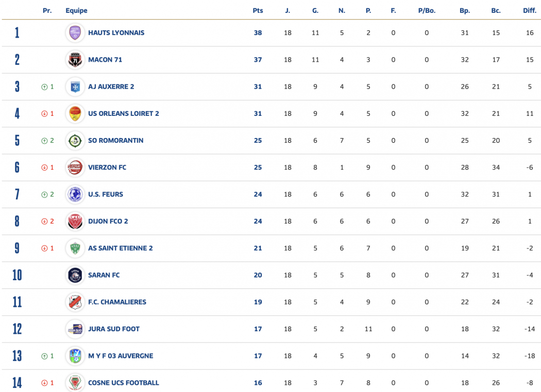Viewport: 541px width, 392px height.
Task: Click the Macon 71 team crest
Action: tap(75, 60)
